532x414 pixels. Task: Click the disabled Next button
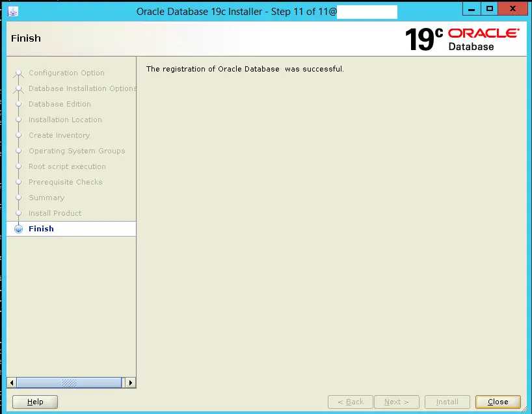(x=397, y=402)
